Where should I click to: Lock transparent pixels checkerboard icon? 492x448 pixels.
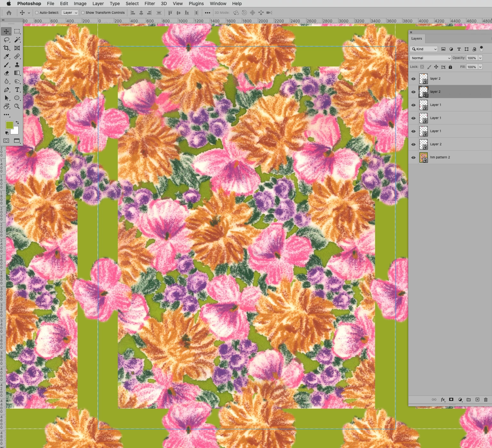click(422, 67)
